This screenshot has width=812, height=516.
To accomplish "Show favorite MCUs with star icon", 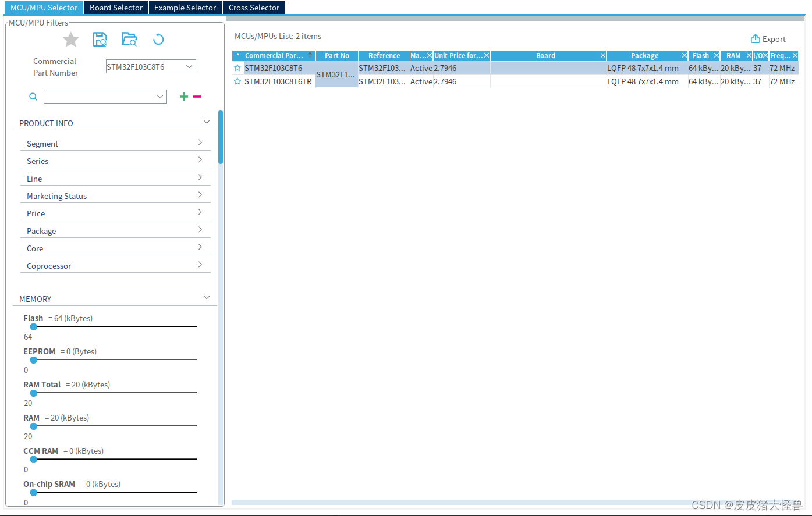I will click(71, 40).
